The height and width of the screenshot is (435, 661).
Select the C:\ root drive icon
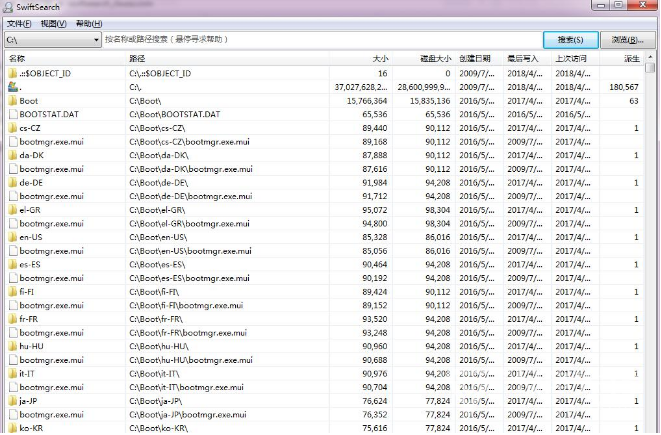pyautogui.click(x=13, y=87)
